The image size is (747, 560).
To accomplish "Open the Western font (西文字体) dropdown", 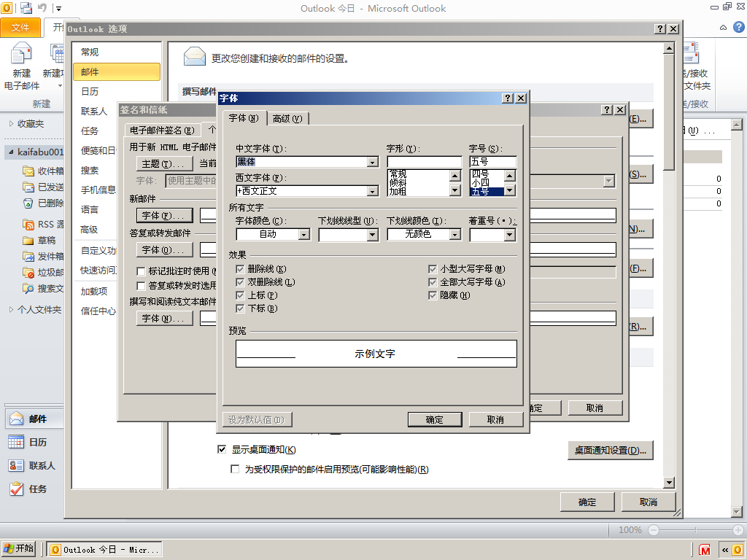I will [373, 192].
